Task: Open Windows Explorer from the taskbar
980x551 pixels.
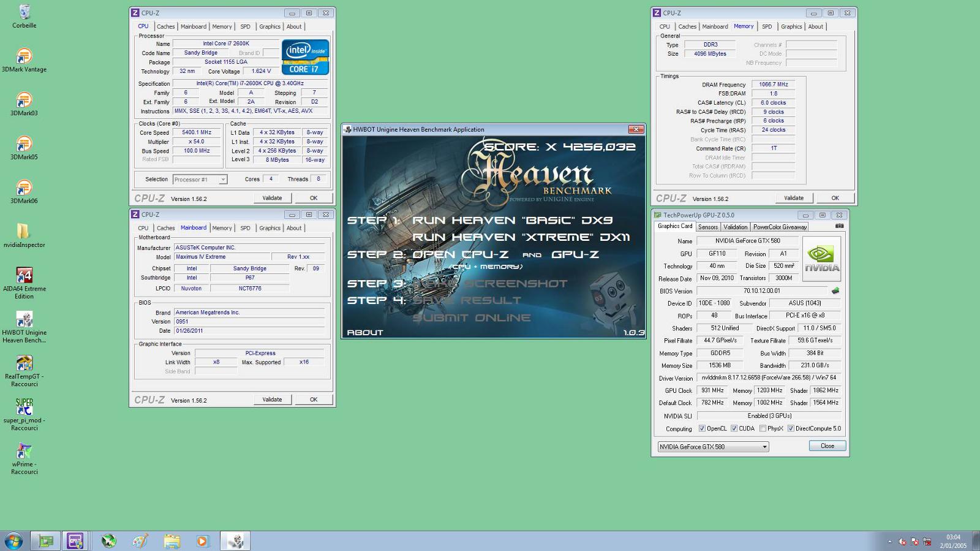Action: click(x=171, y=541)
